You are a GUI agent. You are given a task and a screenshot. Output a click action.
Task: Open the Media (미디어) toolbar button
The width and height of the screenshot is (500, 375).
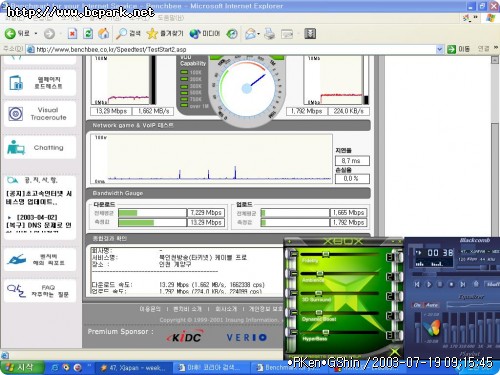(x=205, y=33)
